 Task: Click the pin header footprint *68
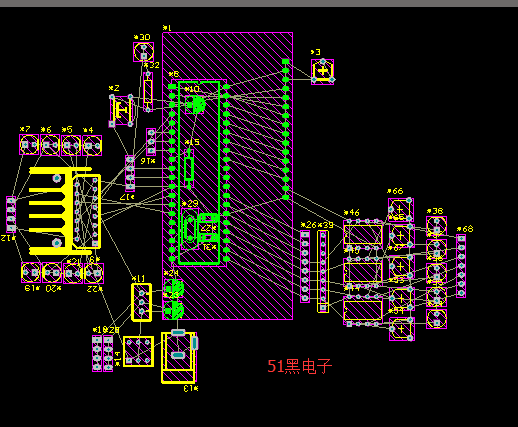[461, 266]
